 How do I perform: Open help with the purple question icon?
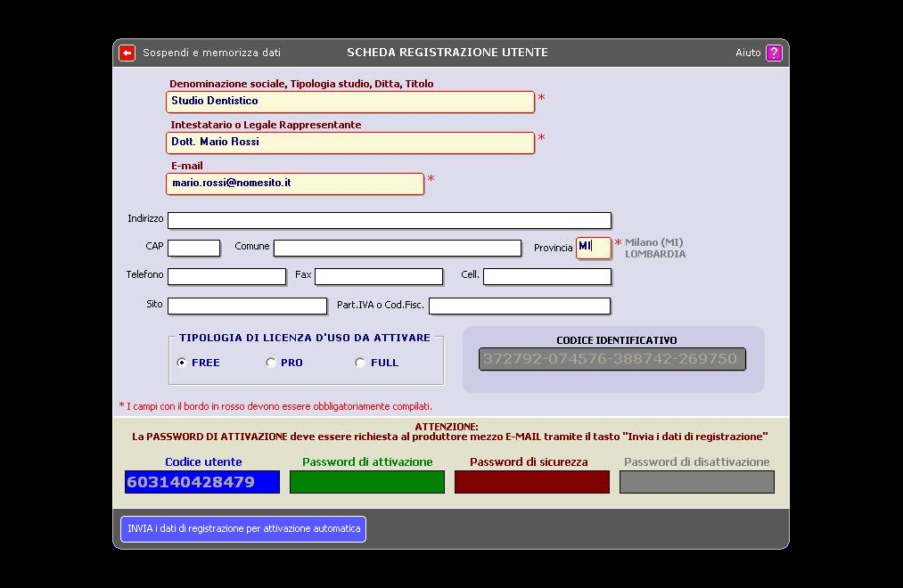[x=774, y=53]
